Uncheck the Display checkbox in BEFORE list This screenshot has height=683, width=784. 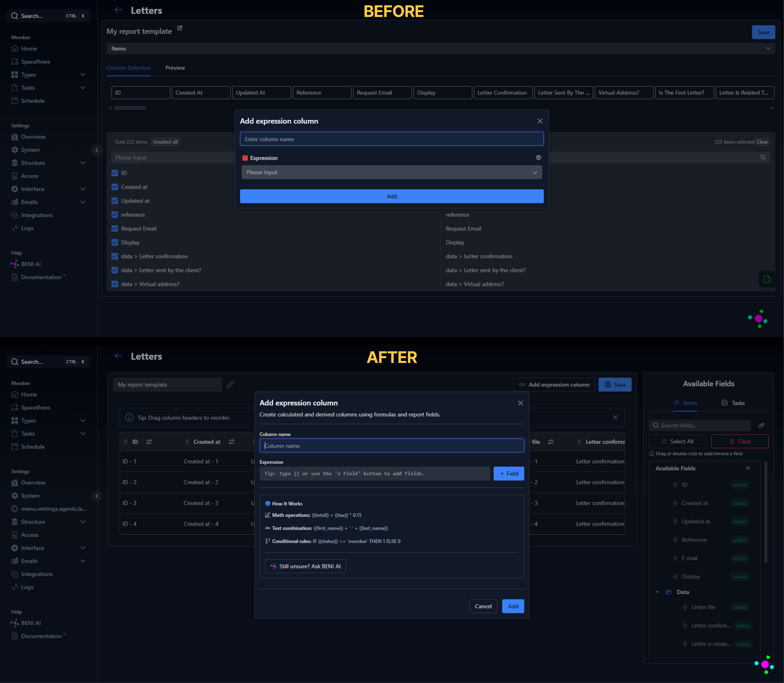point(115,242)
